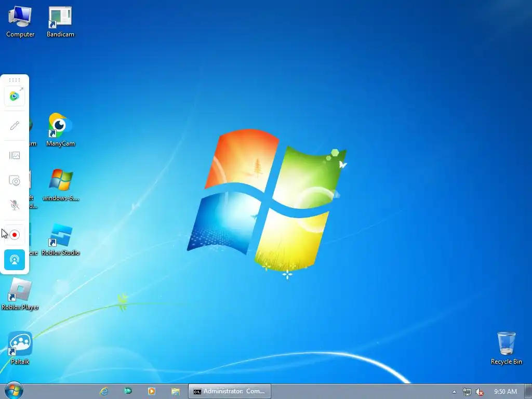Select the Paltalk shortcut
532x399 pixels.
click(20, 348)
